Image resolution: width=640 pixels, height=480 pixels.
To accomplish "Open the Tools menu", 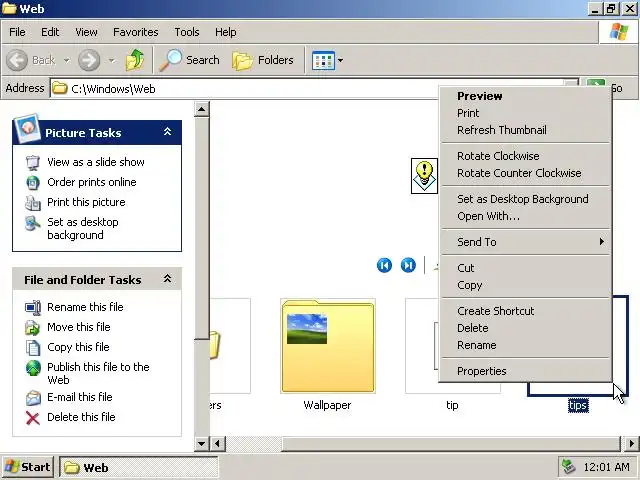I will coord(187,32).
